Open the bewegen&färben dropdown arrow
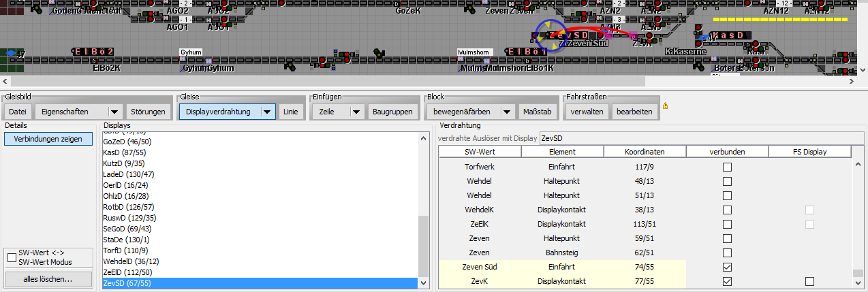The image size is (868, 292). 506,112
